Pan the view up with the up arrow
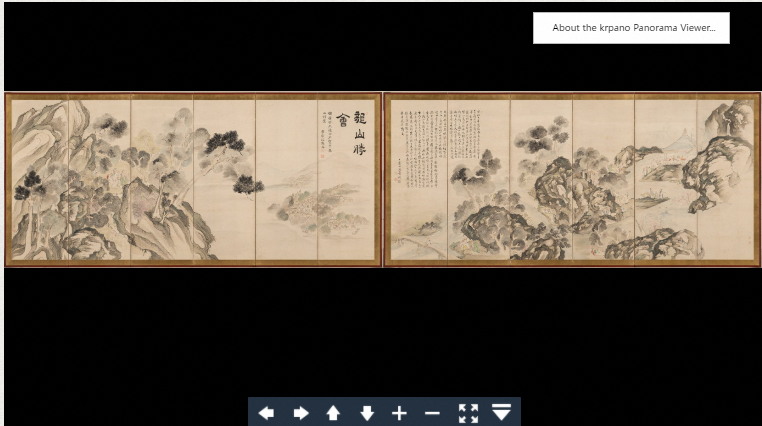The width and height of the screenshot is (762, 426). coord(333,413)
